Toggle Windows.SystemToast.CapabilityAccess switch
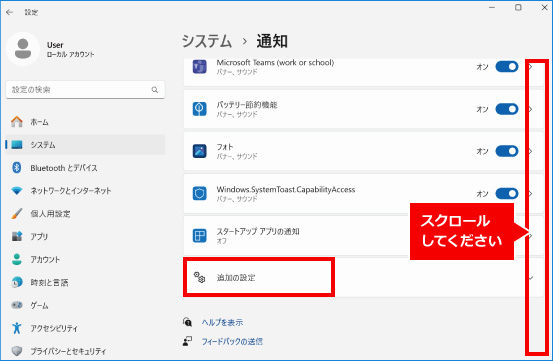Image resolution: width=553 pixels, height=361 pixels. click(x=507, y=194)
